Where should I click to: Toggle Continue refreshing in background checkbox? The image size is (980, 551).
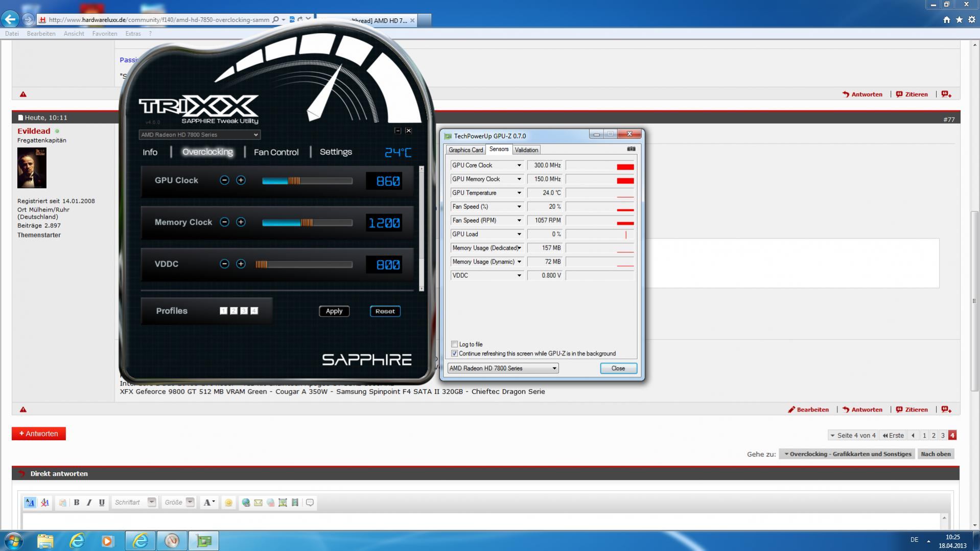454,353
